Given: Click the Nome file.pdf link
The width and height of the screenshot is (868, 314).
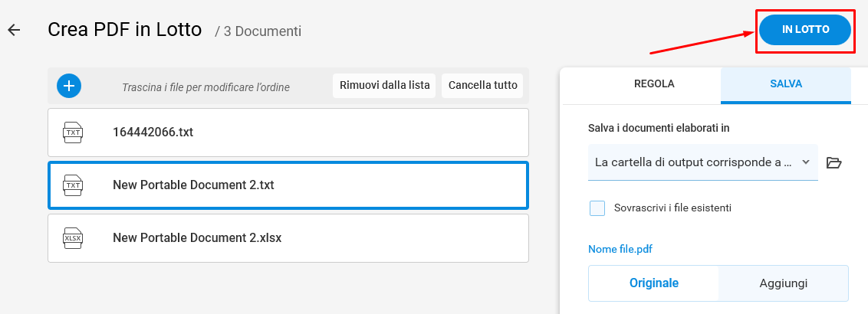Looking at the screenshot, I should coord(620,250).
